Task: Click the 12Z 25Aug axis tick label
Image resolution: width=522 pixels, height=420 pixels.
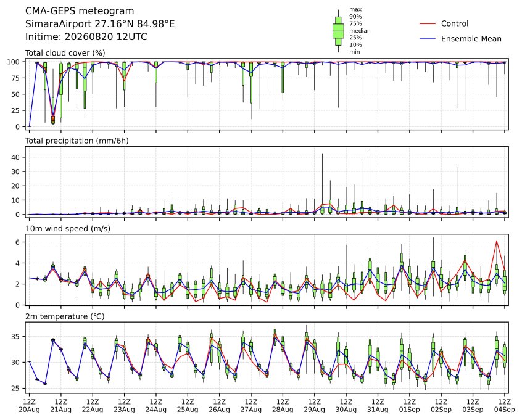Action: pos(188,406)
